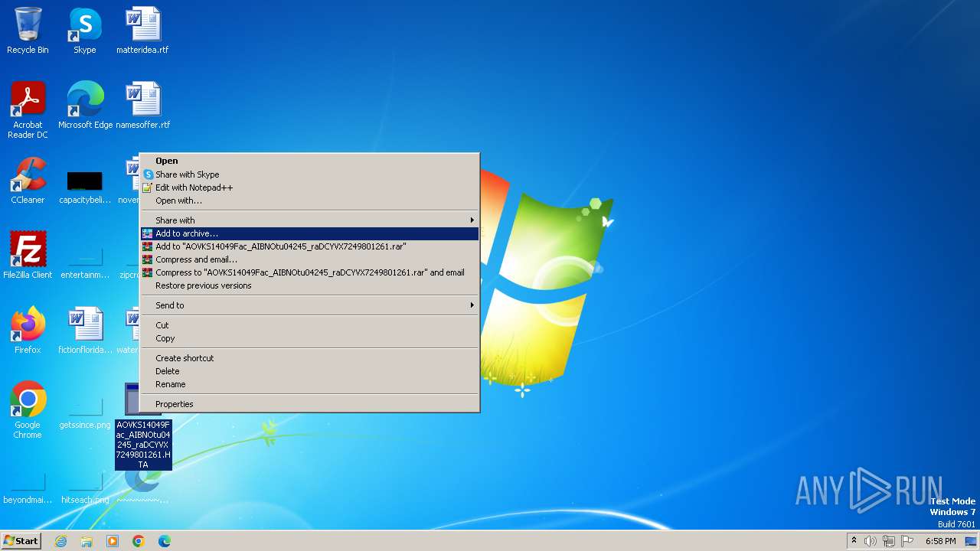Choose Compress to .rar and email
Viewport: 980px width, 551px height.
309,272
